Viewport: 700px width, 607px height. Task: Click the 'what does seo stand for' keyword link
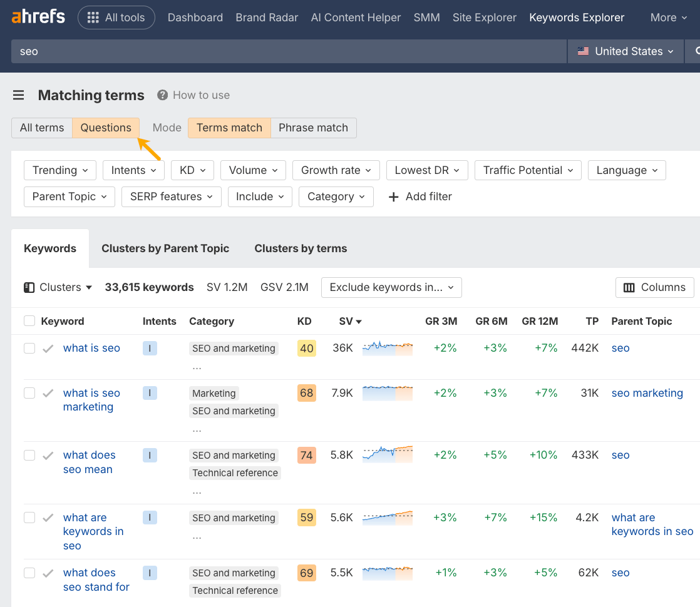click(x=96, y=579)
